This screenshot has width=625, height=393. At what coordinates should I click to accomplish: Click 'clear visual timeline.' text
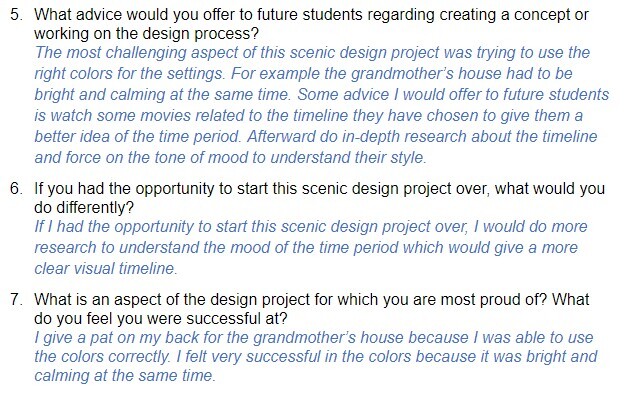point(106,268)
